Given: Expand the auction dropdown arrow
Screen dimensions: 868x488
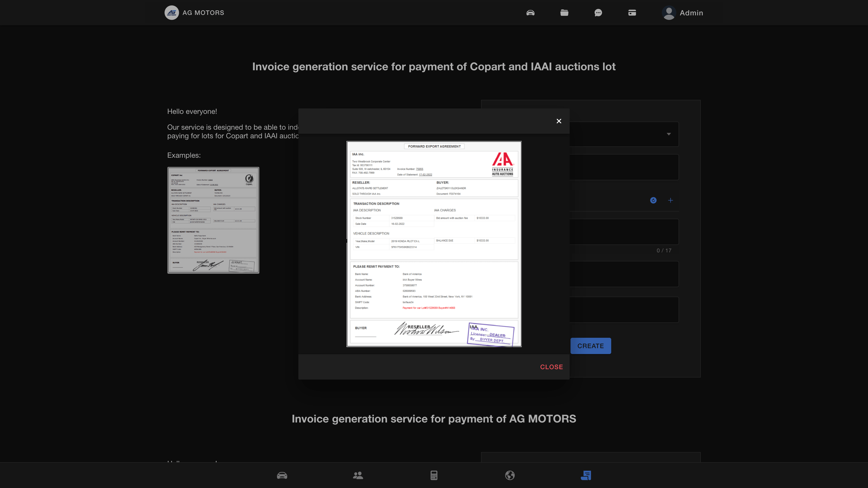Looking at the screenshot, I should click(669, 134).
